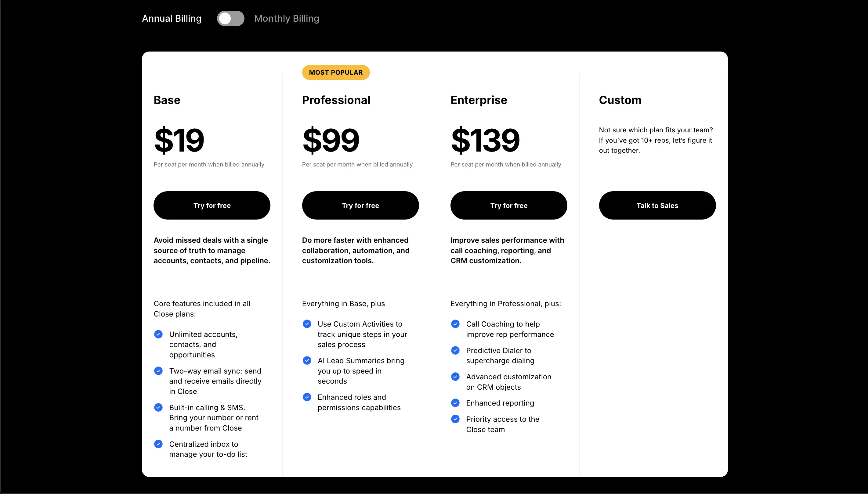Click the $99 Professional price
868x494 pixels.
331,139
